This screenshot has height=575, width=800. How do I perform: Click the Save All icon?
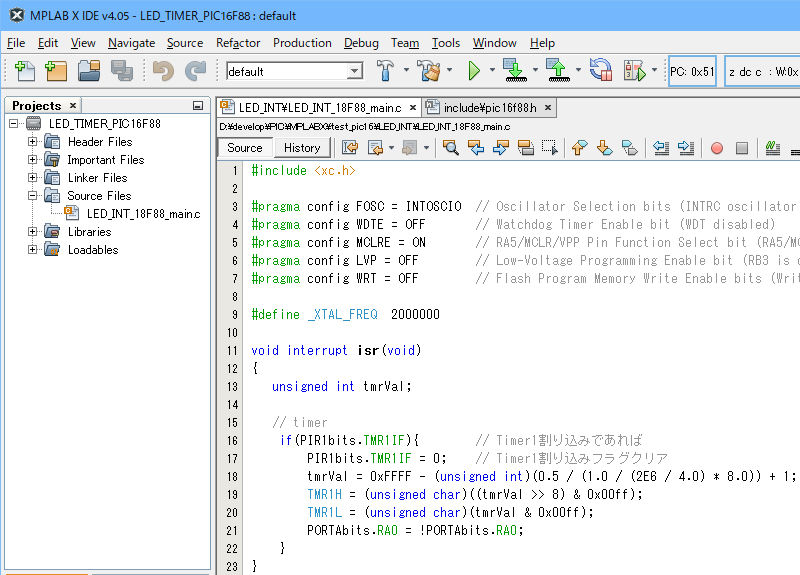[121, 71]
